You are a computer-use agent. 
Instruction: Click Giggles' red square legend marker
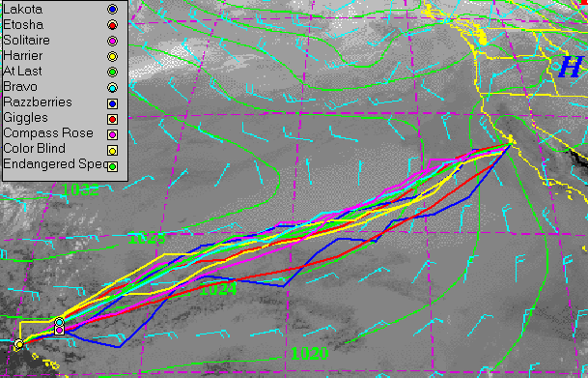[112, 119]
